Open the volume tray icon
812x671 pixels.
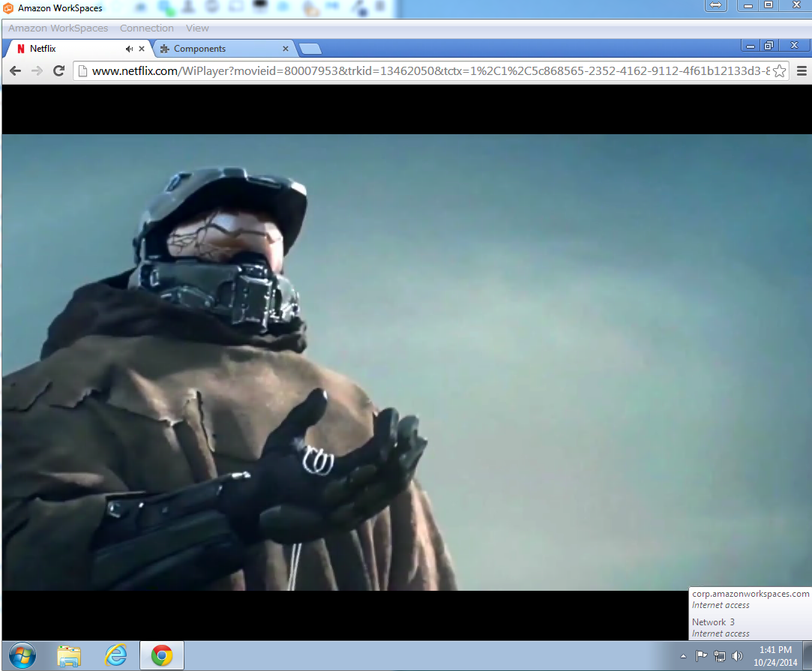(737, 656)
